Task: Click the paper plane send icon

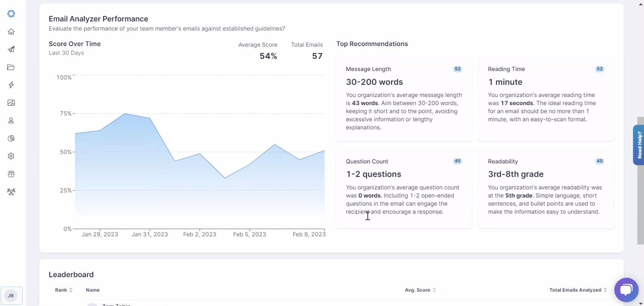Action: click(x=11, y=49)
